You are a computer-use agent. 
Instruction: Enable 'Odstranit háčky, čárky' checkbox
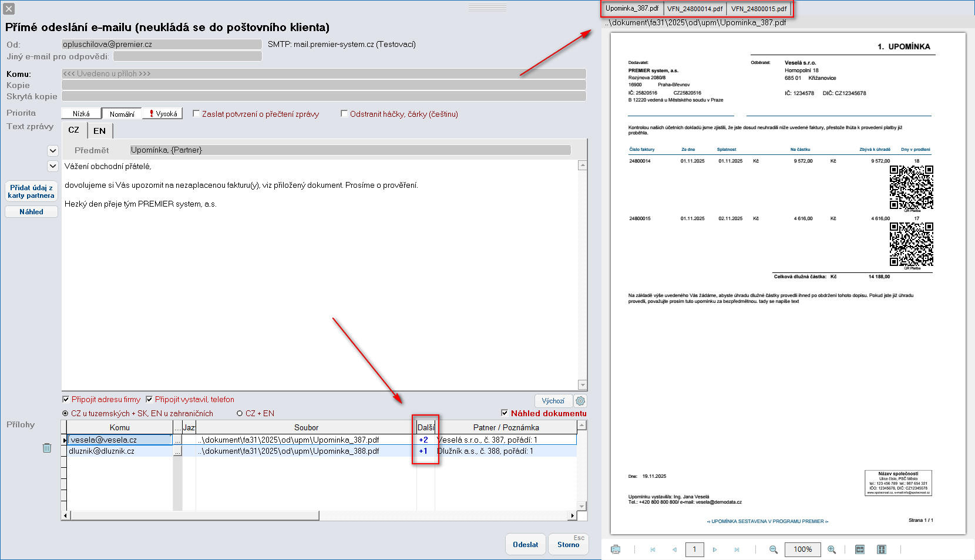pyautogui.click(x=344, y=114)
